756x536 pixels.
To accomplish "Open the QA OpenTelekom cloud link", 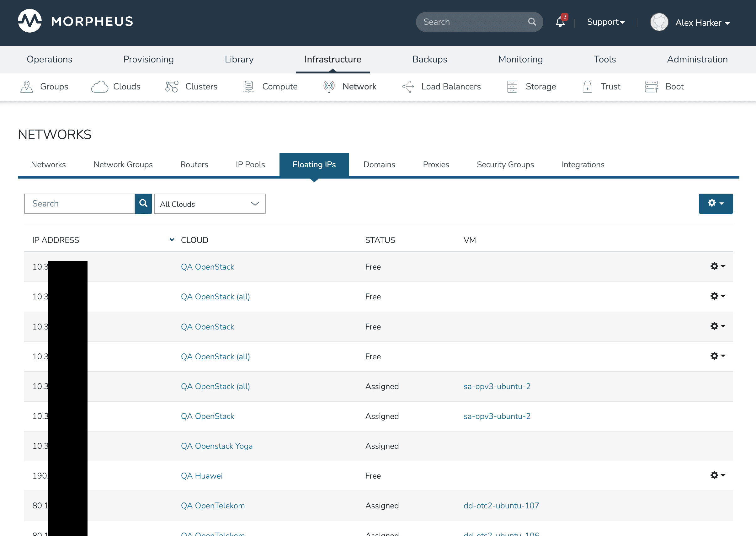I will tap(213, 505).
